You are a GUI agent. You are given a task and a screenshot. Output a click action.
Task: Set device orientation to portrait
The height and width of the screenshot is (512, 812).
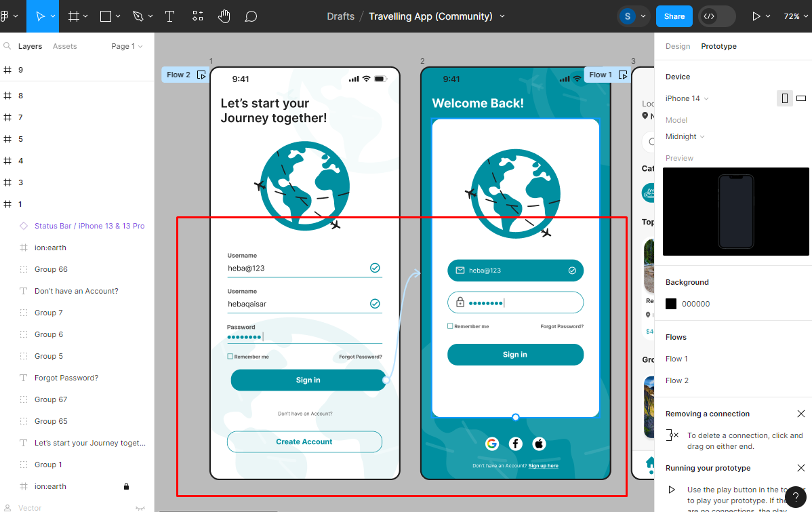point(785,98)
